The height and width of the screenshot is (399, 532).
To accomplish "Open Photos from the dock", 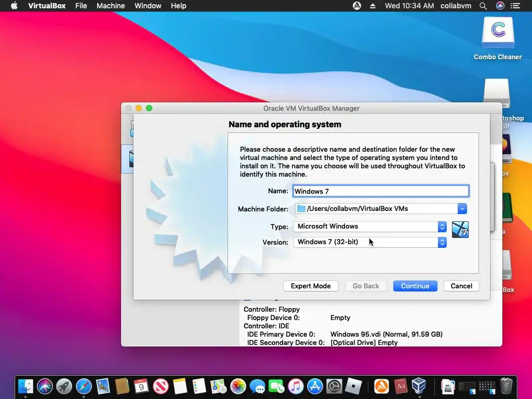I will click(x=238, y=386).
